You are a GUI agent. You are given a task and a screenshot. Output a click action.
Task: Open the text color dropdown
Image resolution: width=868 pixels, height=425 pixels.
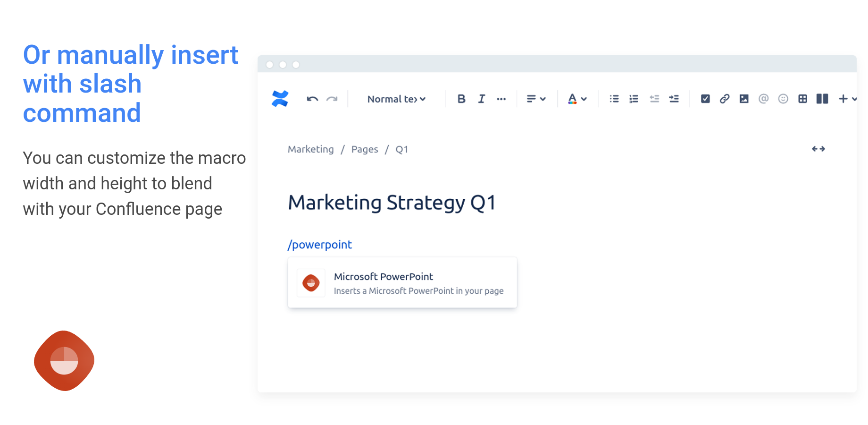[x=577, y=99]
